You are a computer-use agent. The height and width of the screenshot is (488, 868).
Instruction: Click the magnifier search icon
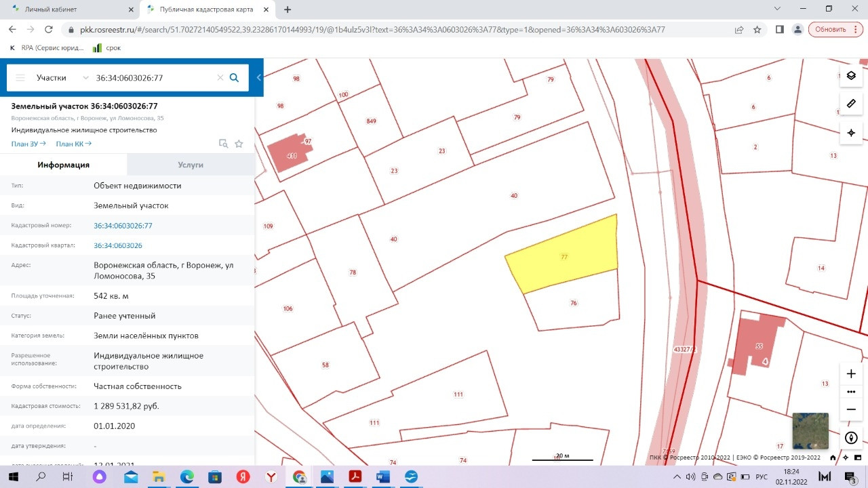point(234,78)
